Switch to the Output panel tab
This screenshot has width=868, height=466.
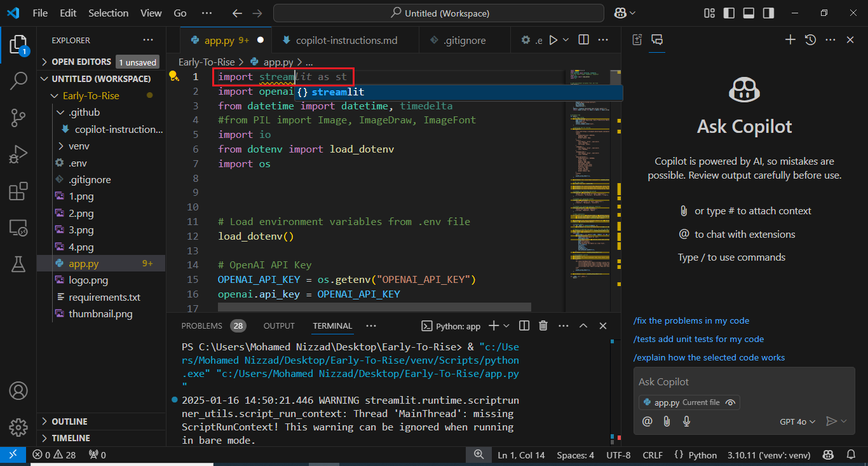pos(279,326)
